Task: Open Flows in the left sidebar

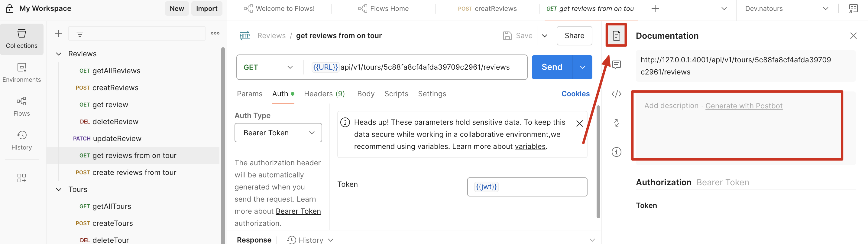Action: tap(21, 106)
